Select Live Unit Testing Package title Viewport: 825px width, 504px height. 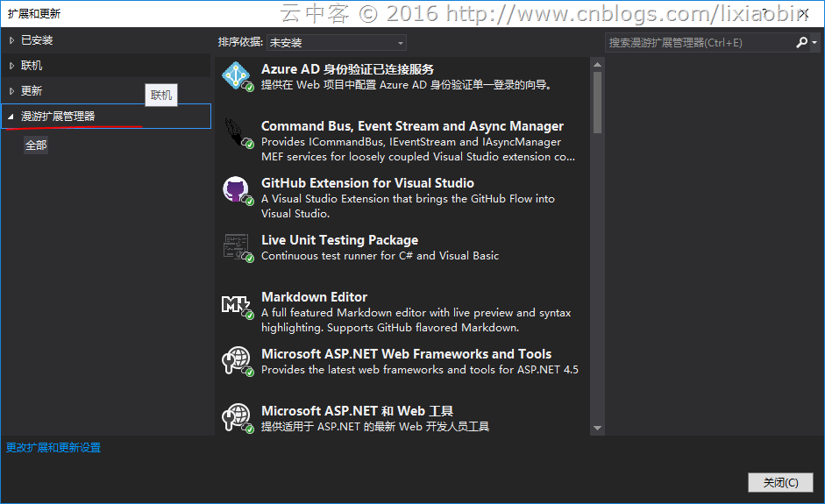tap(339, 240)
